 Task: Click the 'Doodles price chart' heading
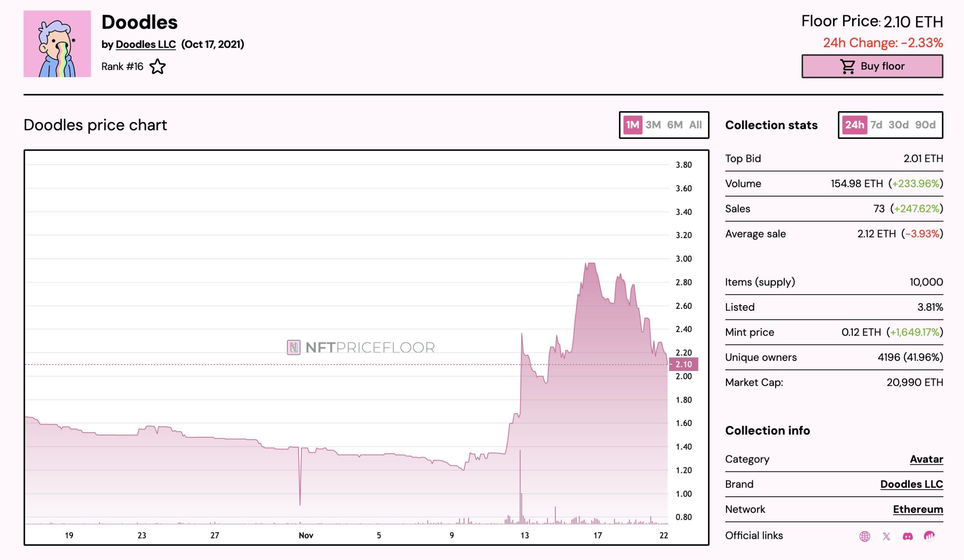coord(95,125)
